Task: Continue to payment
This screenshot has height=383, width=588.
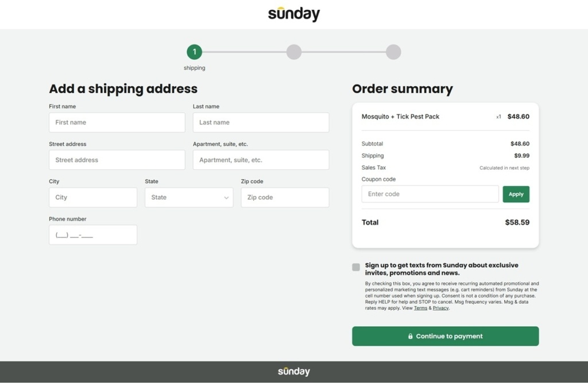Action: coord(445,336)
